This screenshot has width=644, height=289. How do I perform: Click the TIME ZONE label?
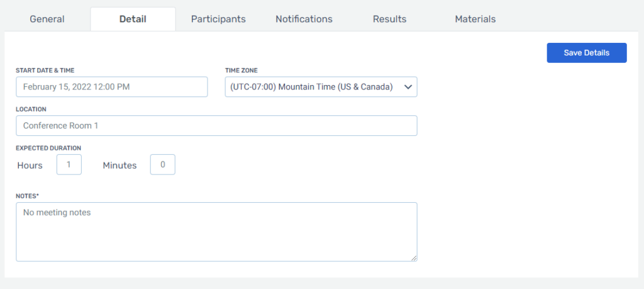[241, 71]
